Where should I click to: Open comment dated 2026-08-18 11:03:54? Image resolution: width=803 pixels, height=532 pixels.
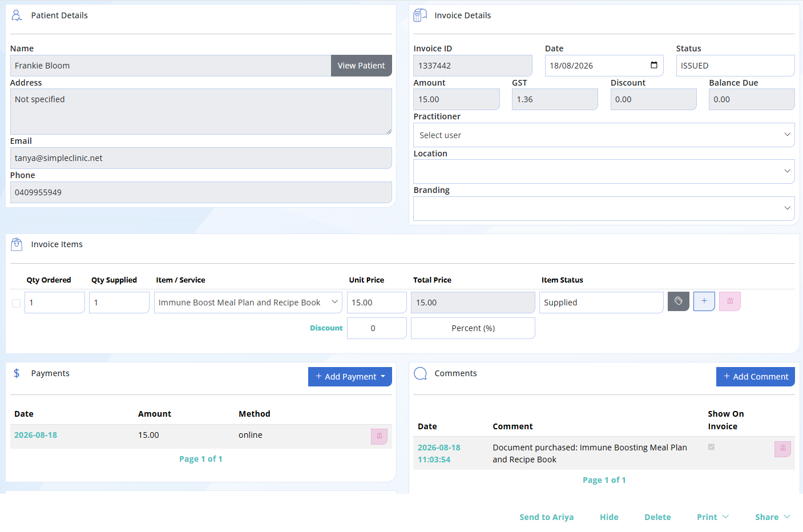click(x=439, y=453)
